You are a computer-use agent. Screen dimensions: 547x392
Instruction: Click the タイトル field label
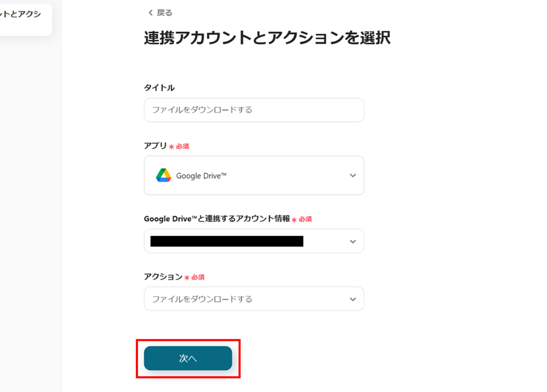tap(159, 88)
